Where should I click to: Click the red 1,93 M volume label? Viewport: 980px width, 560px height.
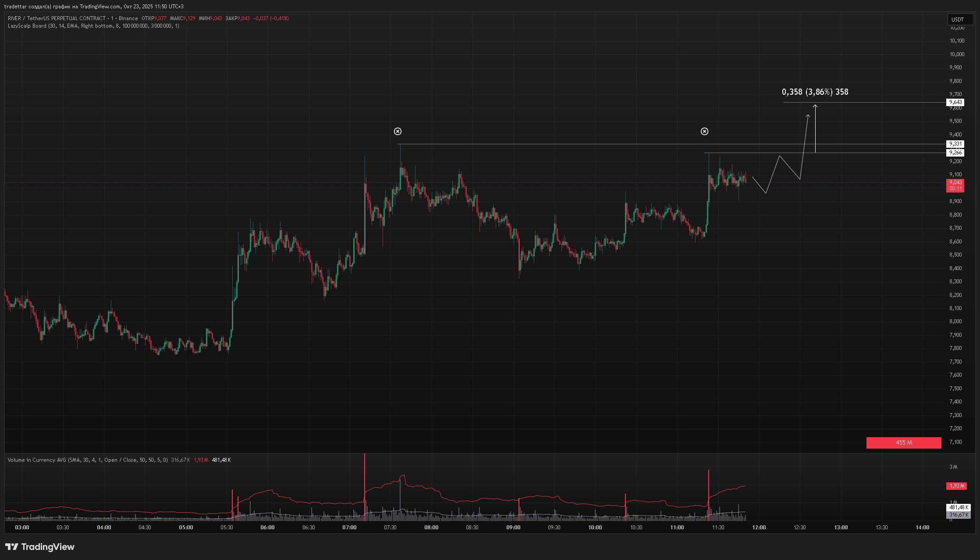coord(956,486)
